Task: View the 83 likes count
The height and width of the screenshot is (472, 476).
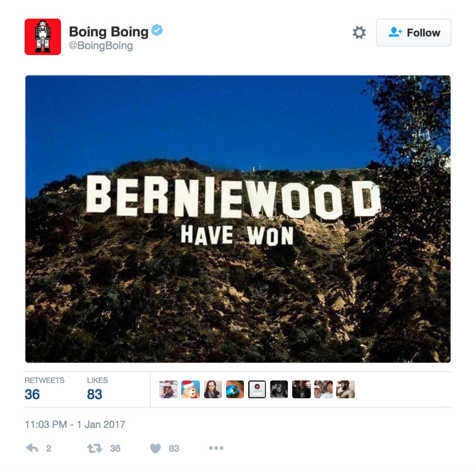Action: click(x=94, y=394)
